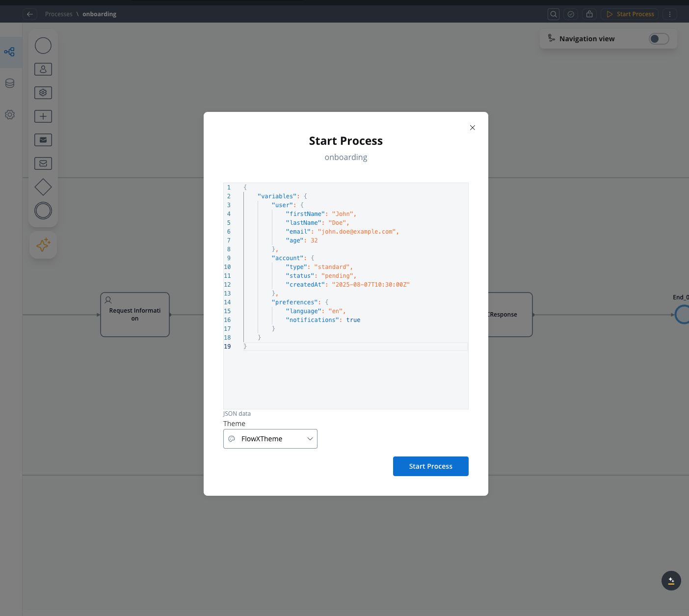The width and height of the screenshot is (689, 616).
Task: Open the three-dot more options menu
Action: [670, 14]
